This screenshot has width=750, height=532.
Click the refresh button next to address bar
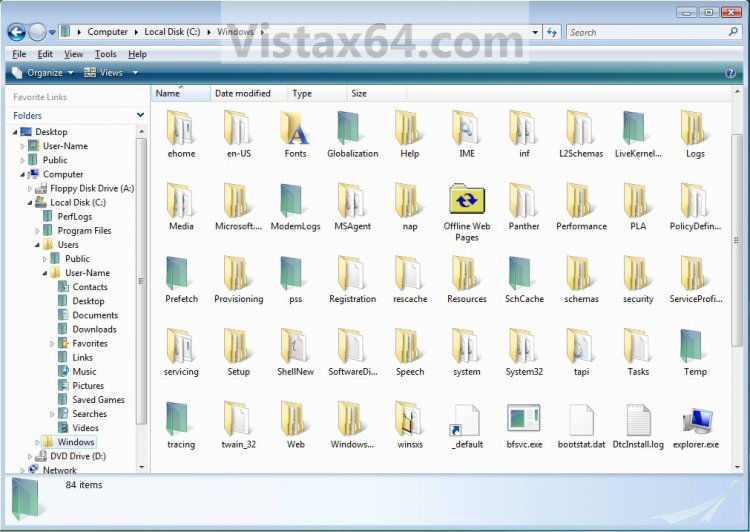(x=551, y=32)
